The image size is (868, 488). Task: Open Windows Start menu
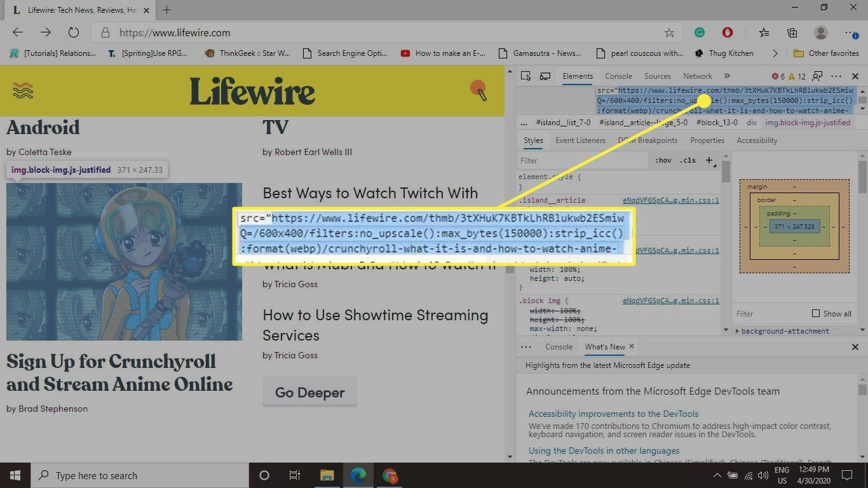[x=15, y=475]
